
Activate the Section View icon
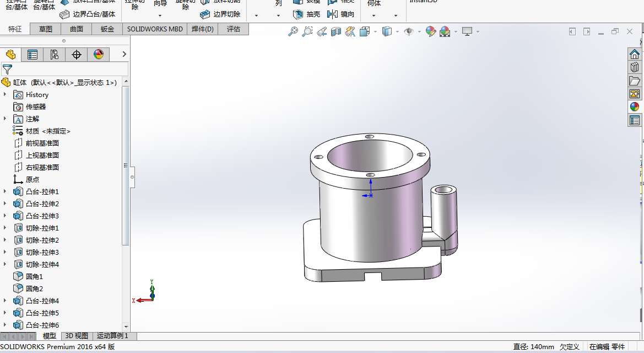pyautogui.click(x=336, y=31)
